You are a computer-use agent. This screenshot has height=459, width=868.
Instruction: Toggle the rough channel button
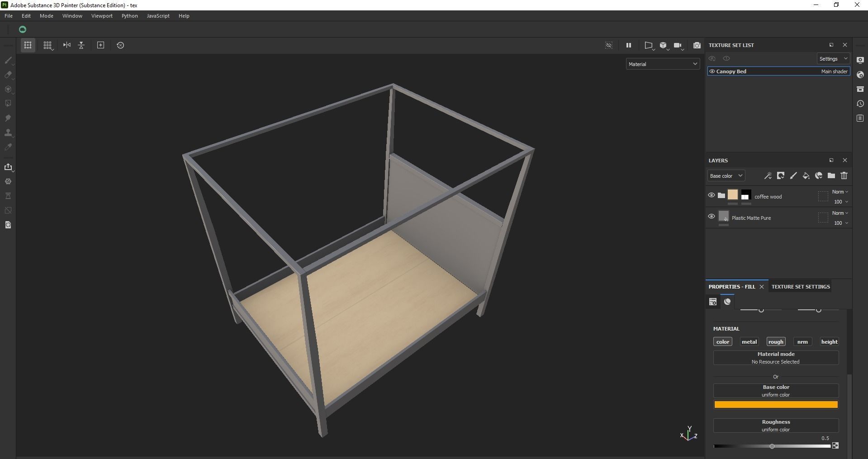click(776, 342)
